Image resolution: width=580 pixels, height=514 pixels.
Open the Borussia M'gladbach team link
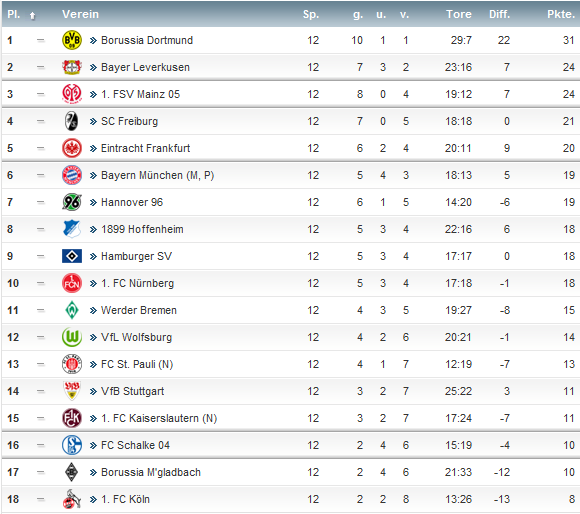pos(151,472)
